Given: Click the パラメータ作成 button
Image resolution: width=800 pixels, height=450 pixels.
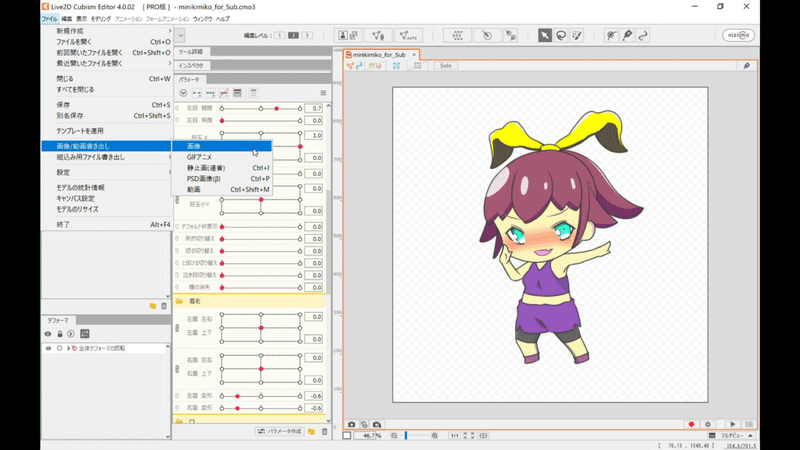Looking at the screenshot, I should coord(280,432).
